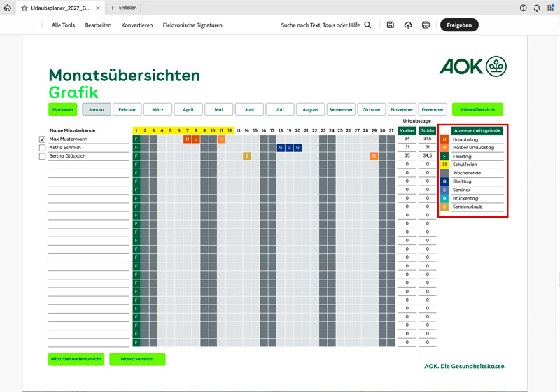
Task: Click the black Freigeben button
Action: 459,25
